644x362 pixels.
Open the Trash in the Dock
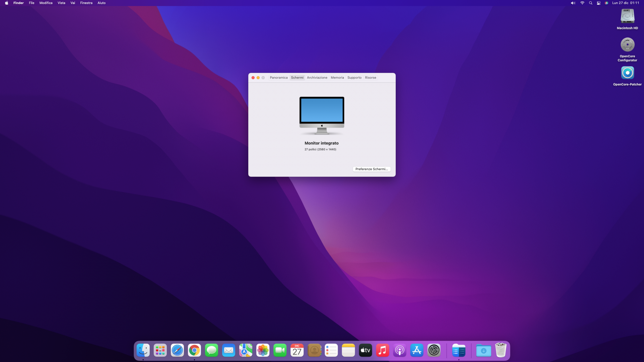click(501, 350)
